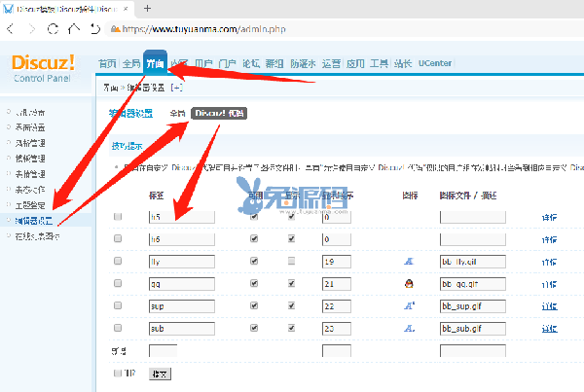Viewport: 584px width, 392px height.
Task: Select the 界面 top navigation tab
Action: [x=155, y=63]
